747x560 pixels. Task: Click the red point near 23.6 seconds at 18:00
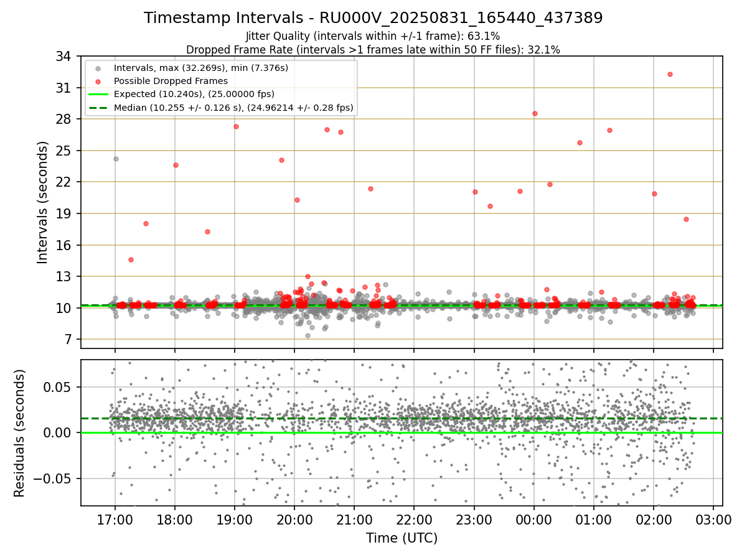pyautogui.click(x=176, y=165)
